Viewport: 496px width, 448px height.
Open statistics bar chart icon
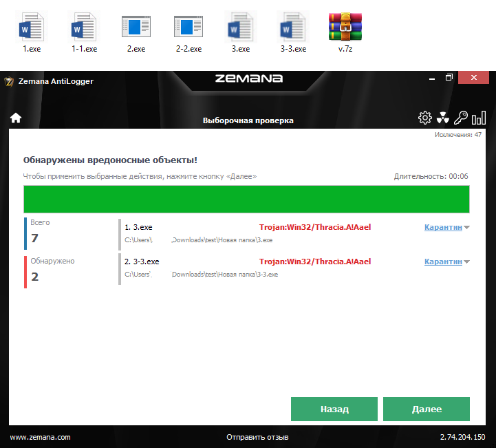point(479,118)
